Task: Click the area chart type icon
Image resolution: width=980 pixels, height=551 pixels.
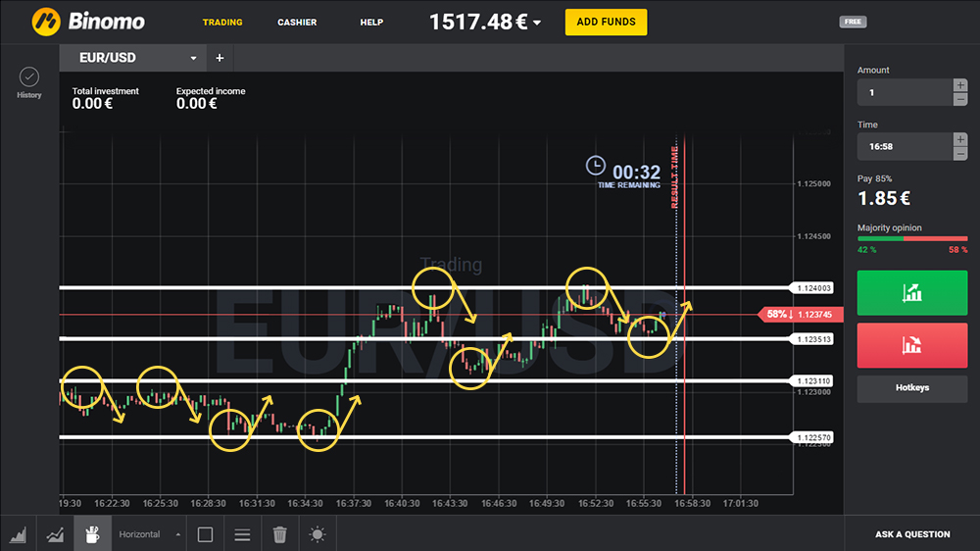Action: (19, 534)
